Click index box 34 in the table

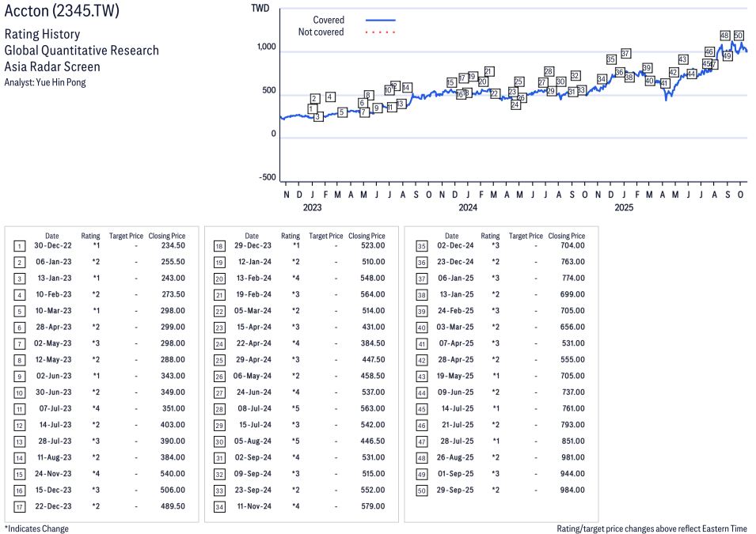(219, 507)
